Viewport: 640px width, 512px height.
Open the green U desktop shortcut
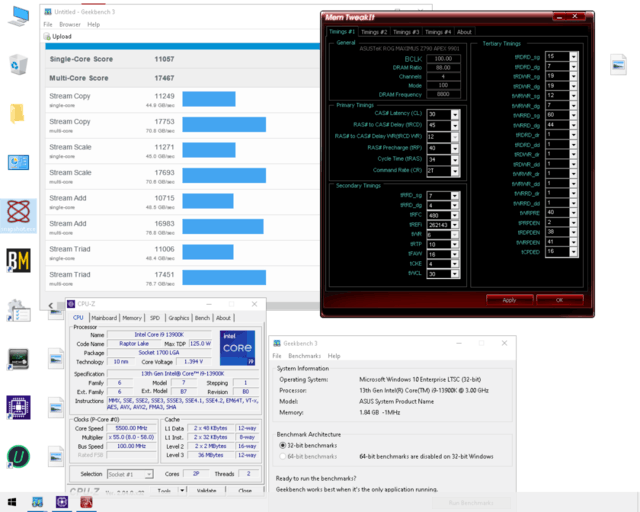pos(18,456)
